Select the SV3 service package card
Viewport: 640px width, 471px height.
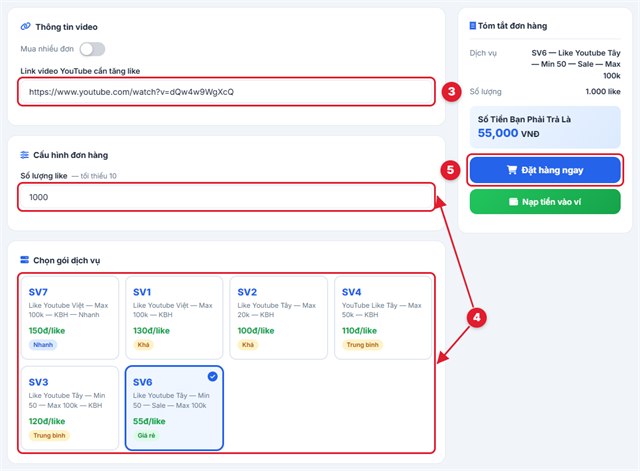(70, 408)
